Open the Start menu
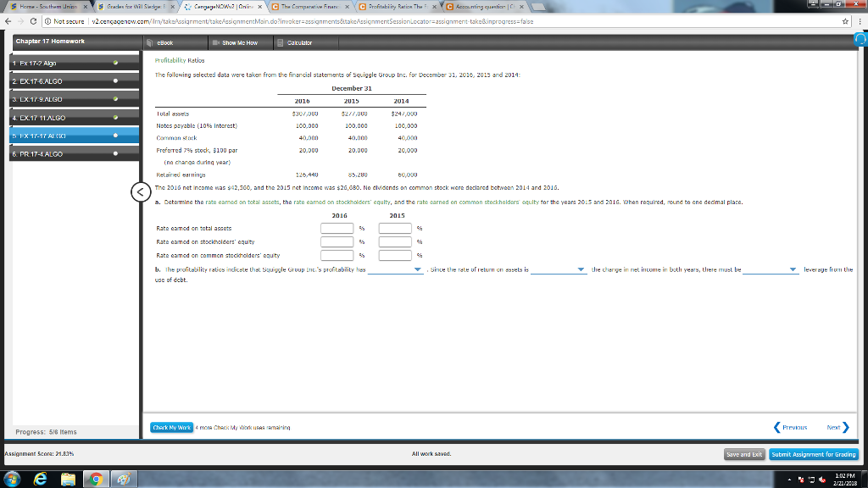The height and width of the screenshot is (488, 868). click(11, 479)
